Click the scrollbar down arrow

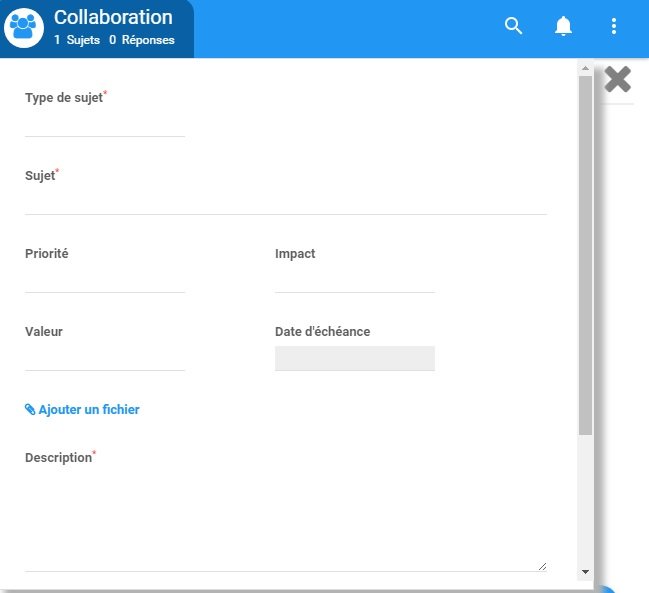[585, 572]
